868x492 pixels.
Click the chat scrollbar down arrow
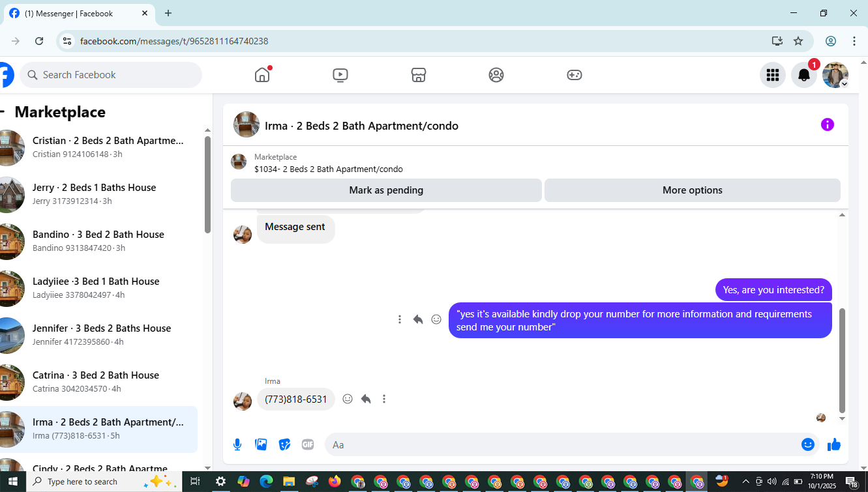842,418
